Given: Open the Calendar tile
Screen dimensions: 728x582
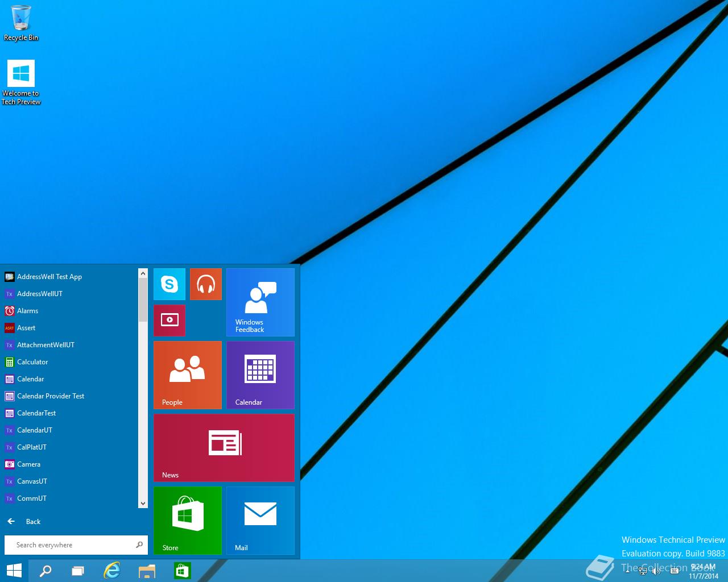Looking at the screenshot, I should click(260, 375).
